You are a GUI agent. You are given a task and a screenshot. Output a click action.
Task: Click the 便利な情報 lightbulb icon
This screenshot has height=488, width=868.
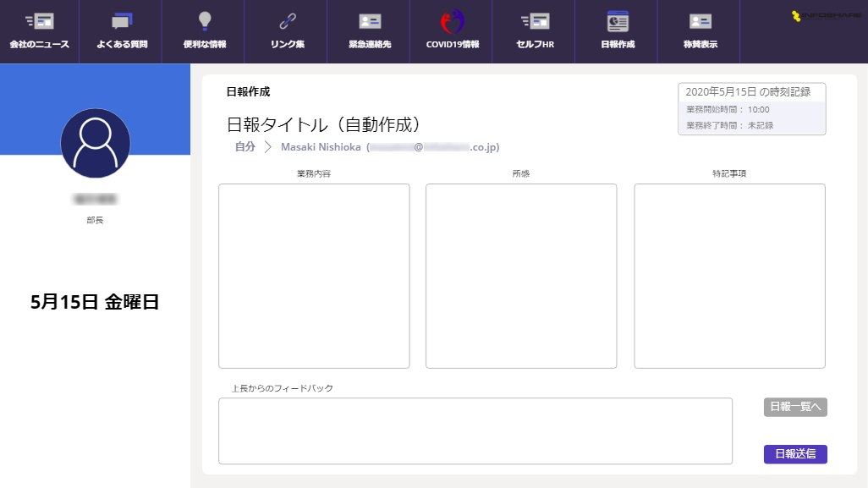tap(204, 21)
